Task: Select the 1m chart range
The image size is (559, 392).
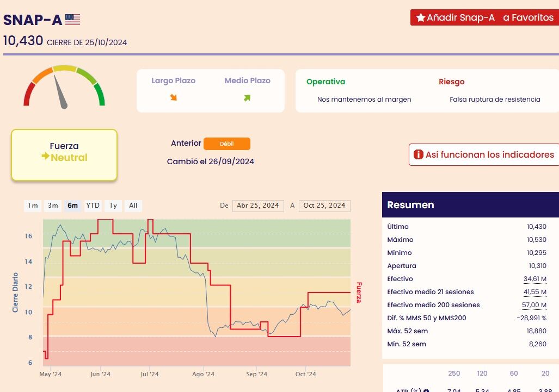Action: tap(33, 206)
